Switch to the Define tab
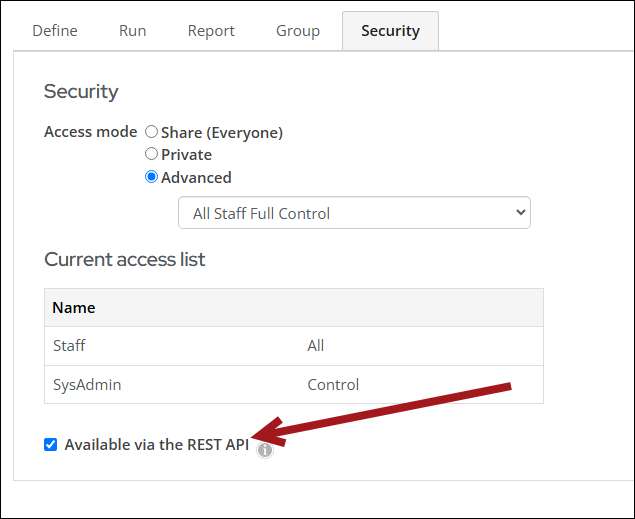 tap(55, 31)
